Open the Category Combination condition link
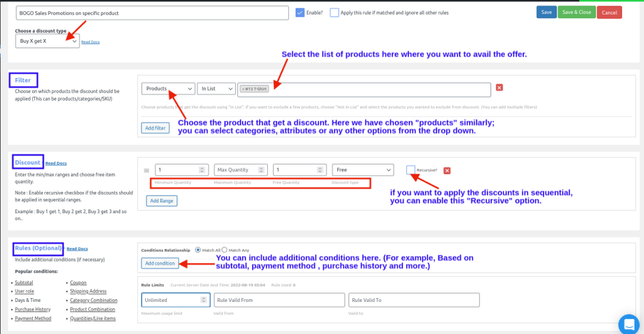The width and height of the screenshot is (644, 334). tap(94, 300)
